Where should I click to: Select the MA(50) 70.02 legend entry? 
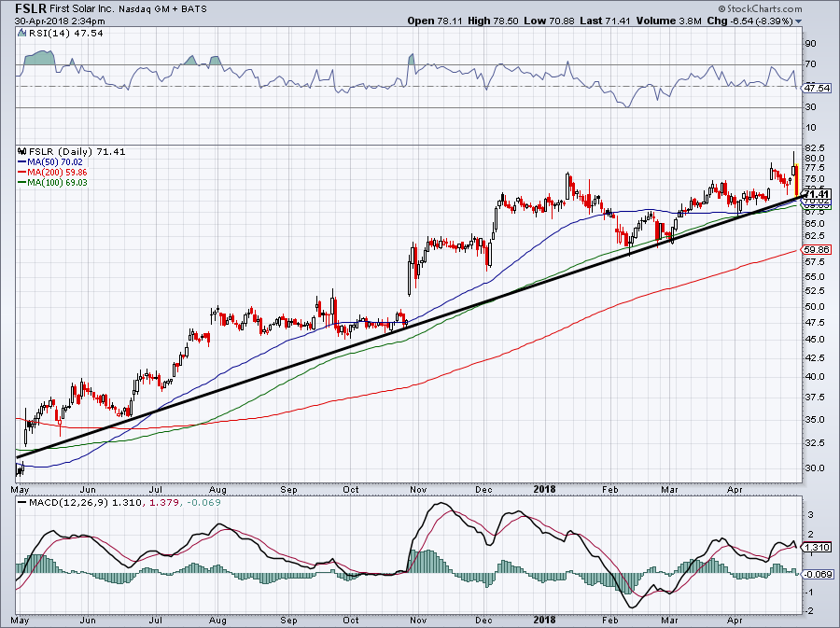coord(55,161)
